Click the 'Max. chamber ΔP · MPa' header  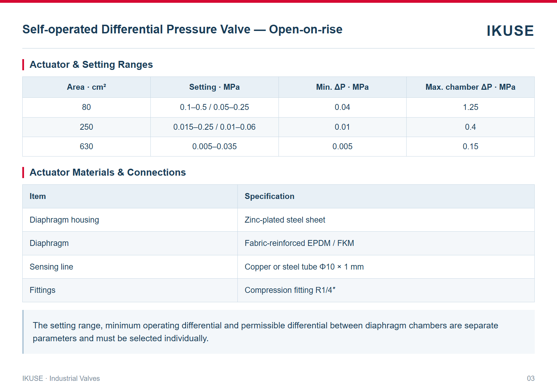[470, 87]
